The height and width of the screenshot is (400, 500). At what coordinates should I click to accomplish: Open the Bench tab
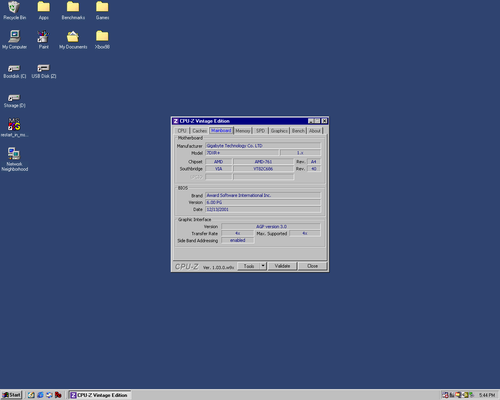click(x=298, y=131)
